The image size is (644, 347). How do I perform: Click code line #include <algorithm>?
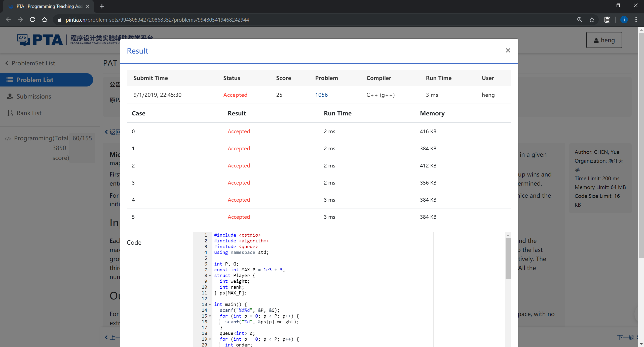click(x=241, y=241)
